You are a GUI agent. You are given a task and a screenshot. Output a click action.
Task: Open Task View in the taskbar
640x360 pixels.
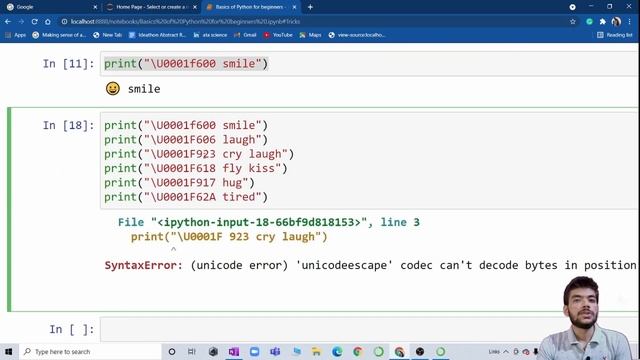pyautogui.click(x=192, y=351)
